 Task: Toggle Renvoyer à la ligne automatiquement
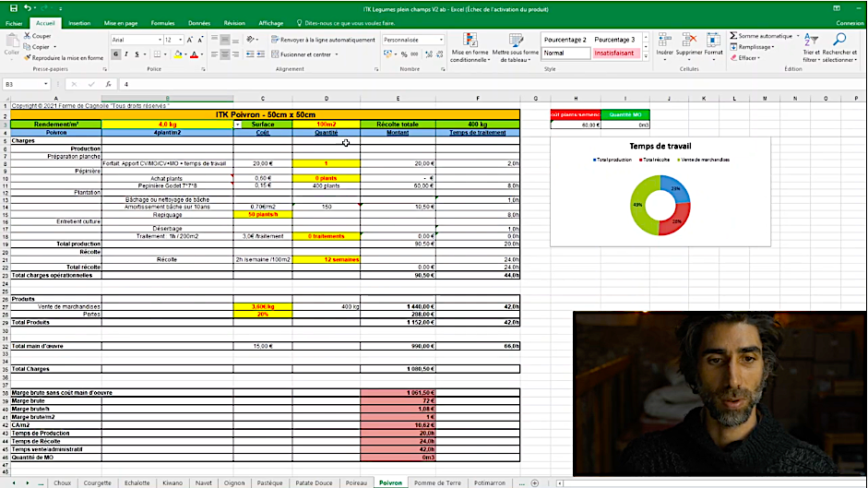point(322,40)
